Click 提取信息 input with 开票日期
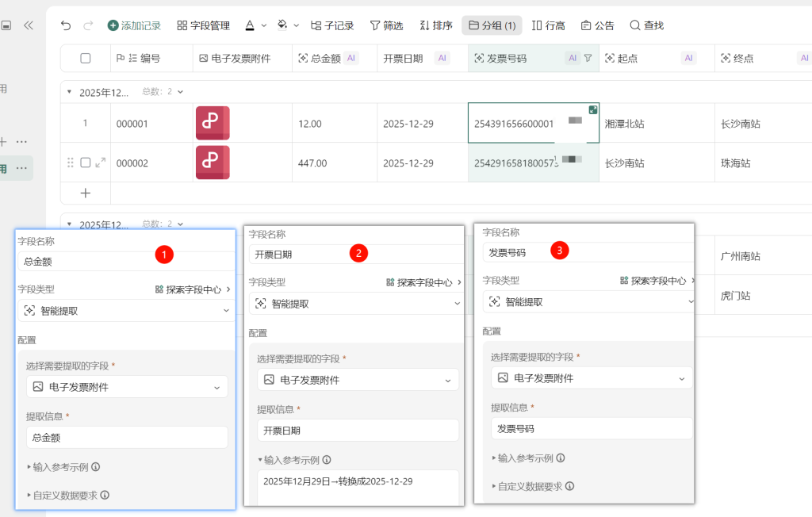 (x=358, y=430)
